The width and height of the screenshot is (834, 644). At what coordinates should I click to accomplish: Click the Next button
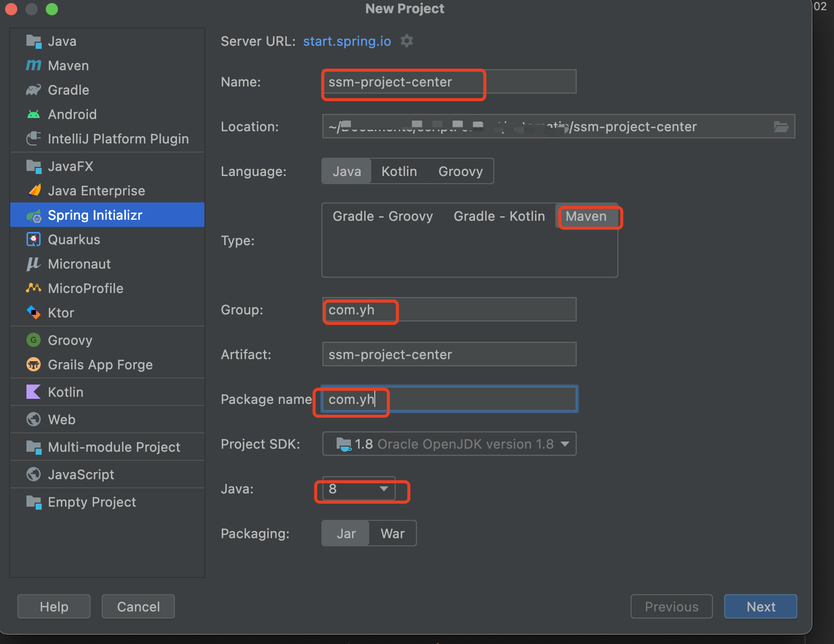coord(760,607)
